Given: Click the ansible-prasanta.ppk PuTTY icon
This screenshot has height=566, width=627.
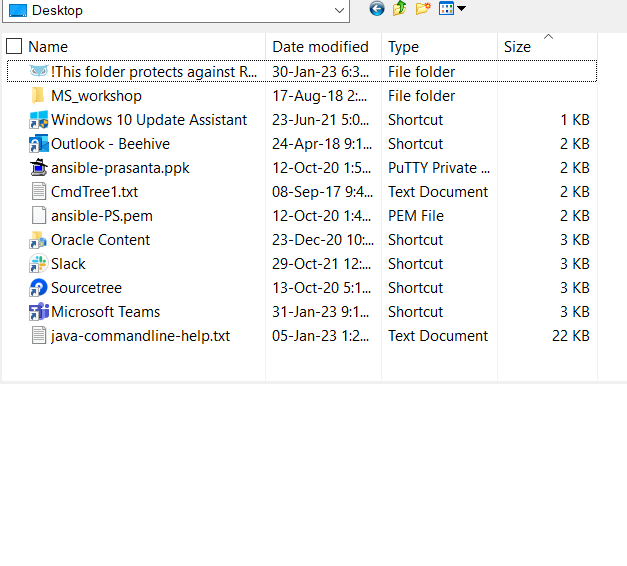Looking at the screenshot, I should pyautogui.click(x=39, y=168).
